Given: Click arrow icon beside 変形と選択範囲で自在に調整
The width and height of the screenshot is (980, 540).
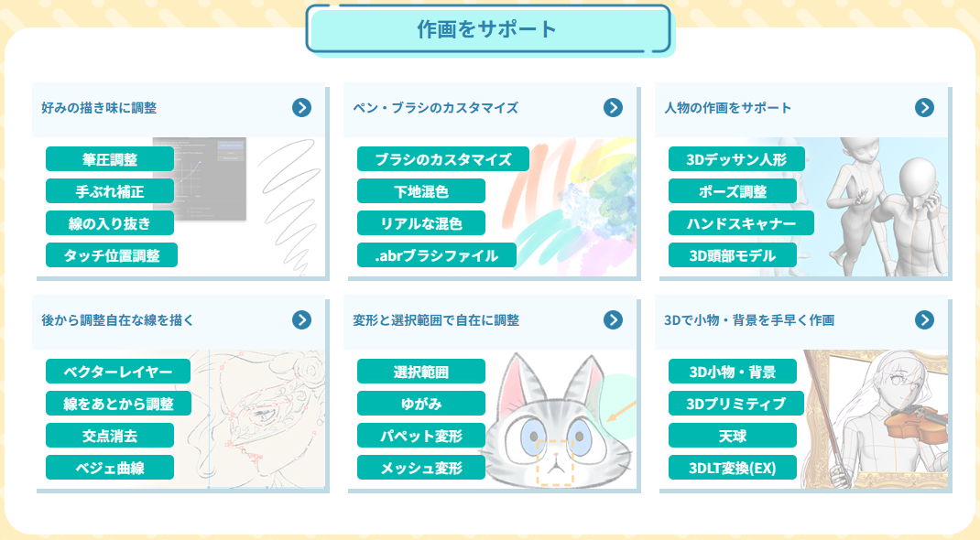Looking at the screenshot, I should pos(613,319).
